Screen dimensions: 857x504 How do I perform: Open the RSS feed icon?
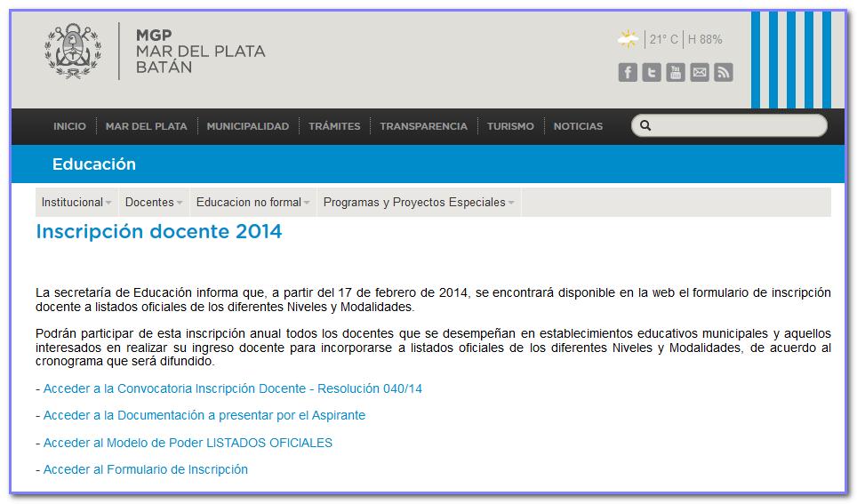tap(724, 73)
